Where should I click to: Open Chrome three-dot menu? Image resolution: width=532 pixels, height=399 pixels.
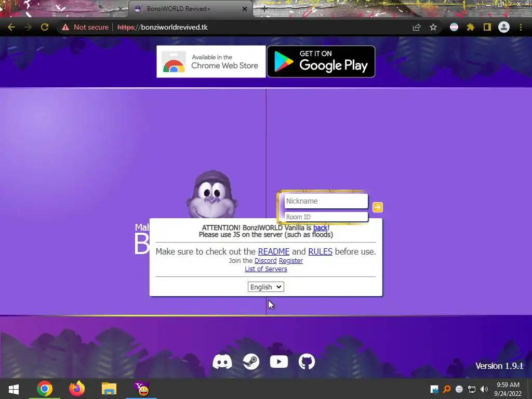[521, 27]
